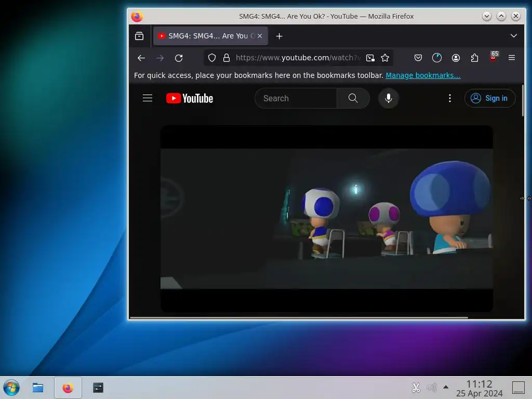Open YouTube guide sidebar menu
Image resolution: width=532 pixels, height=399 pixels.
[x=147, y=98]
